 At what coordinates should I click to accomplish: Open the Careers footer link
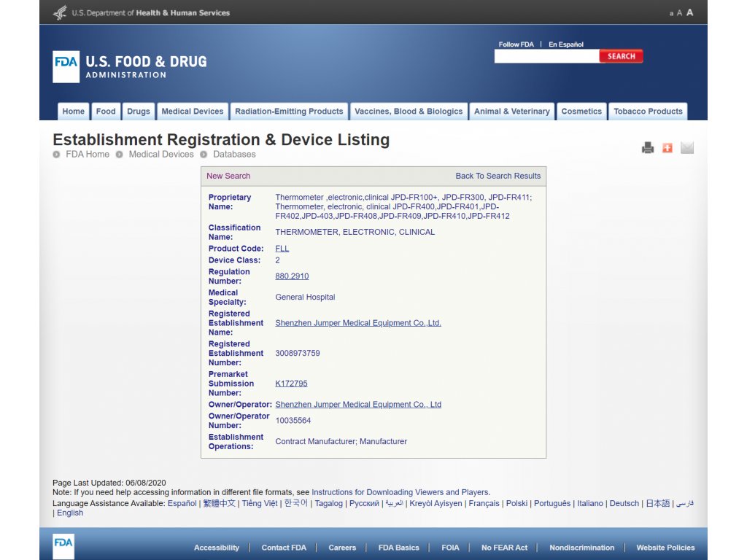(x=342, y=548)
